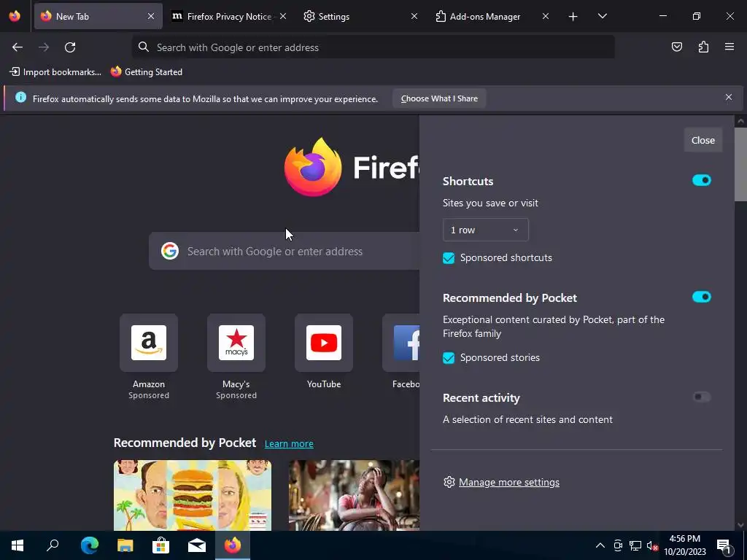Viewport: 747px width, 560px height.
Task: Uncheck Sponsored shortcuts checkbox
Action: click(x=449, y=258)
